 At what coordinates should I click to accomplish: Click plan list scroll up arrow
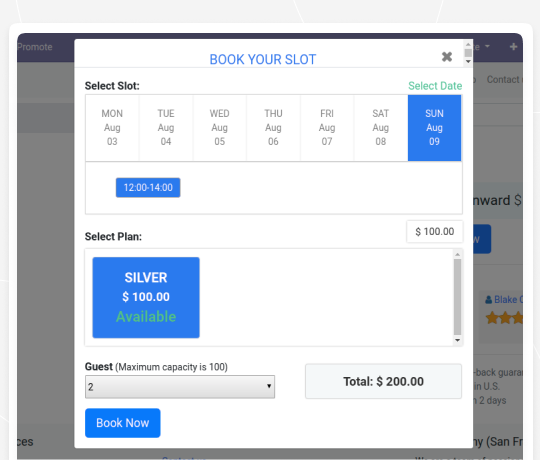457,254
